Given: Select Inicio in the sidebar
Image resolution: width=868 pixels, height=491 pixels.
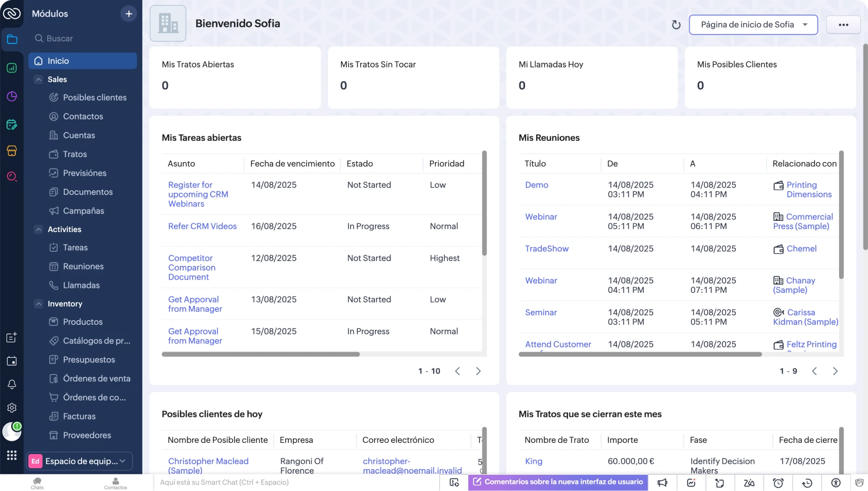Looking at the screenshot, I should tap(83, 61).
